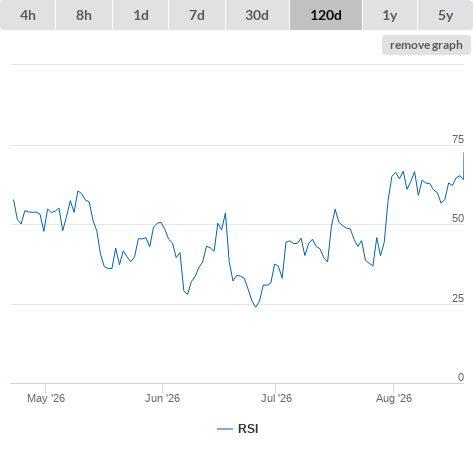Click the 75 level axis label

[458, 139]
